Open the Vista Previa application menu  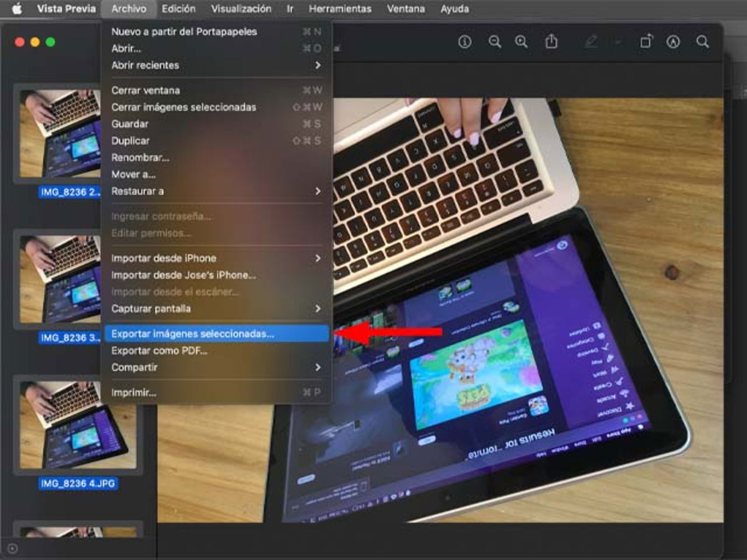point(66,9)
